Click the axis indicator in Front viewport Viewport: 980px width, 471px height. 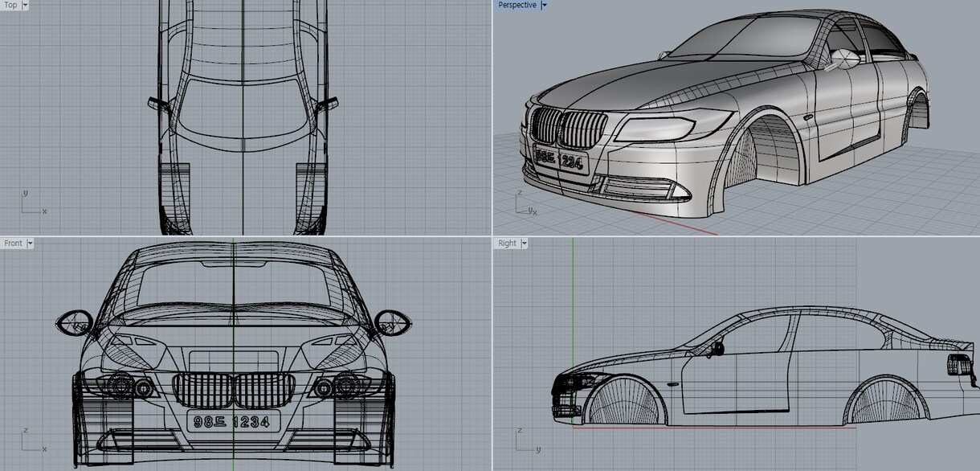click(x=33, y=440)
